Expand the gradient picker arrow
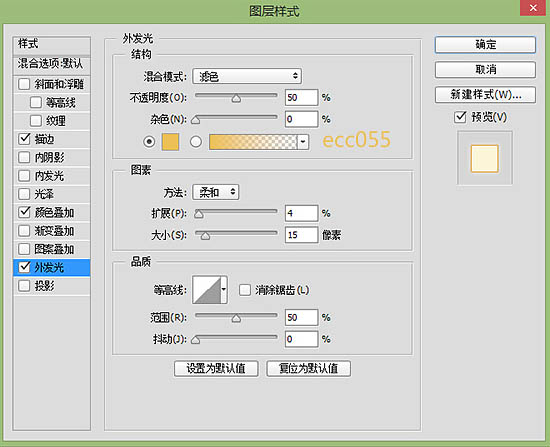Viewport: 550px width, 447px height. 303,142
